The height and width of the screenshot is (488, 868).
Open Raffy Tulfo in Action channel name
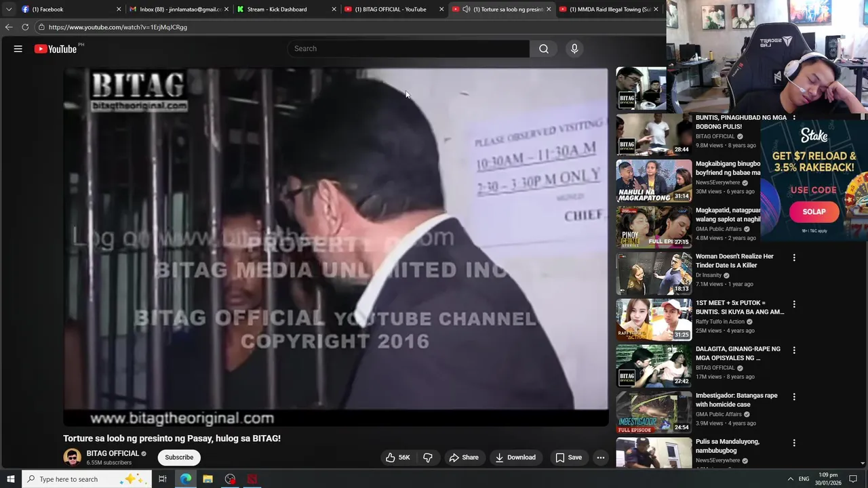click(720, 321)
